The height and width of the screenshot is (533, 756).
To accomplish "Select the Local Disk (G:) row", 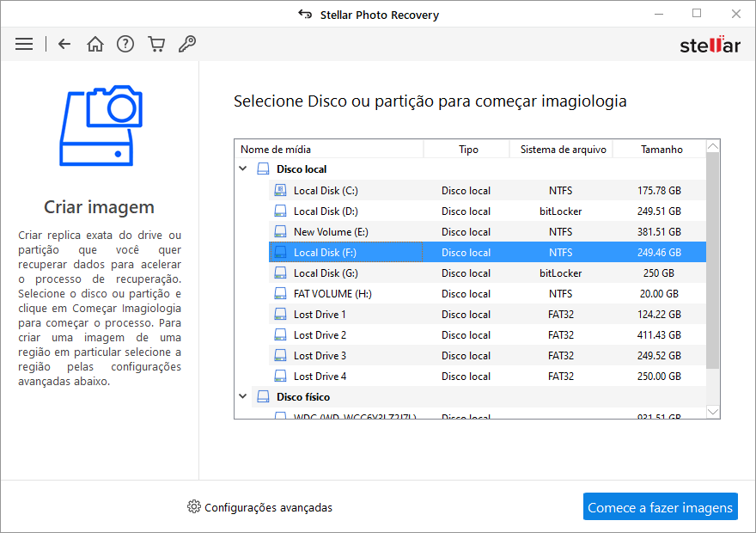I will click(487, 273).
